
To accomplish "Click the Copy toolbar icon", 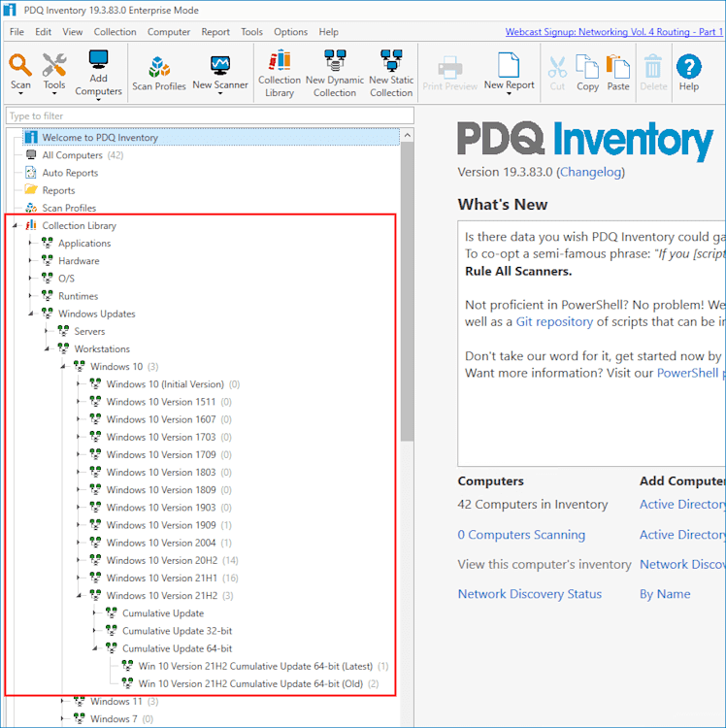I will (587, 74).
